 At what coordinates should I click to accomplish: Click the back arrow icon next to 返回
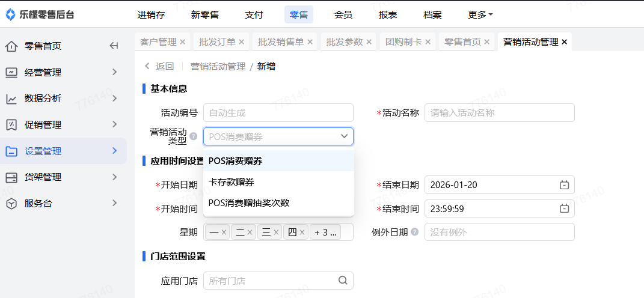pos(147,67)
